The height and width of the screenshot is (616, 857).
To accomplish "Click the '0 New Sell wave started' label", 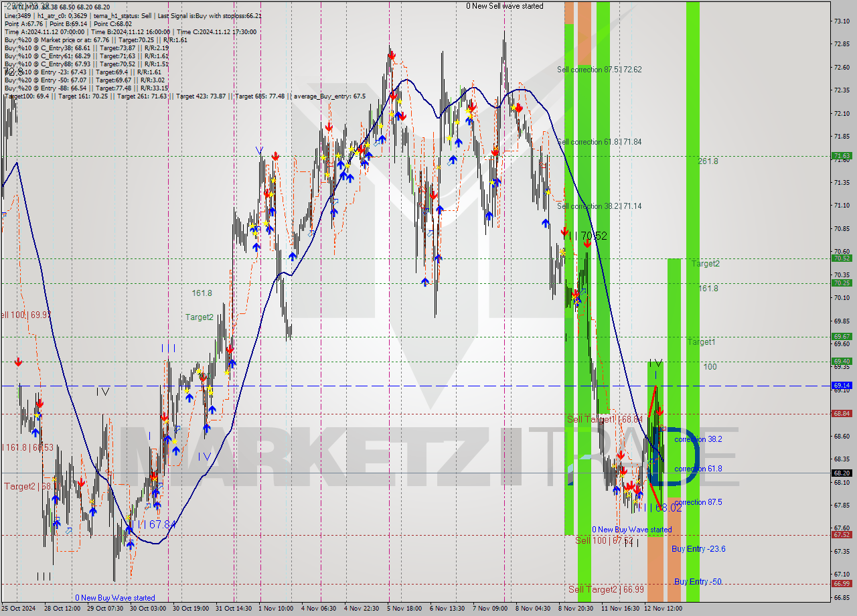I will 505,6.
